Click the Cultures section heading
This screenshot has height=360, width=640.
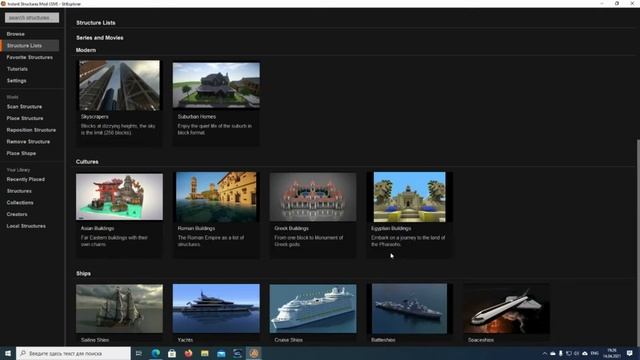click(87, 162)
